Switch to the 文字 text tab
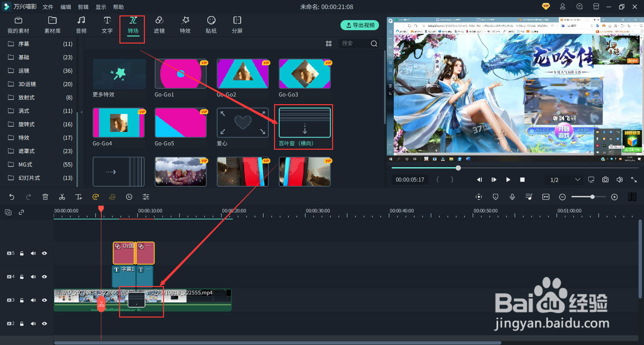This screenshot has height=345, width=644. 107,25
